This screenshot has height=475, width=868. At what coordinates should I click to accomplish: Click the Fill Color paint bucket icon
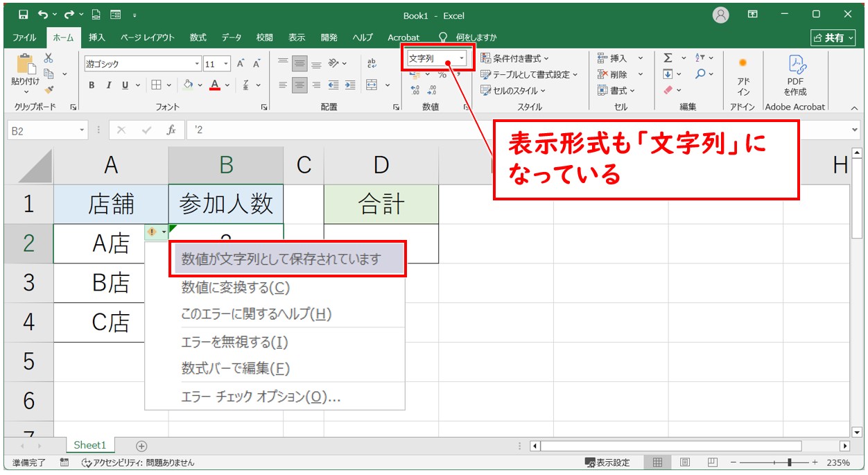click(x=188, y=85)
